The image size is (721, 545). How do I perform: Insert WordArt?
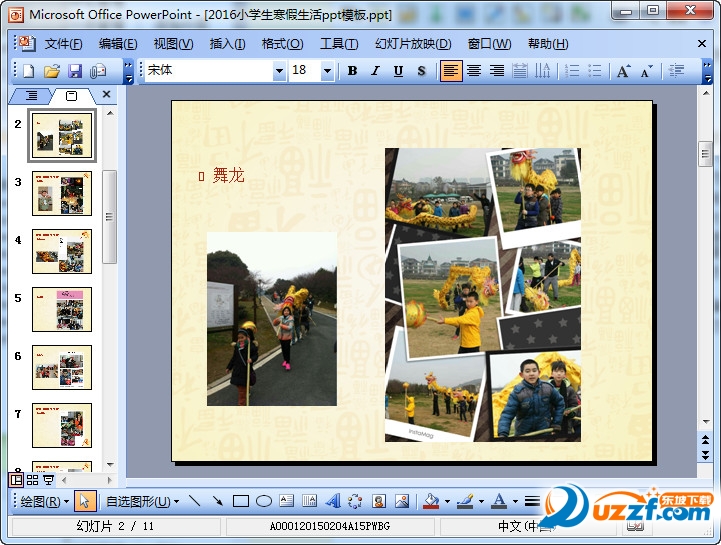333,501
